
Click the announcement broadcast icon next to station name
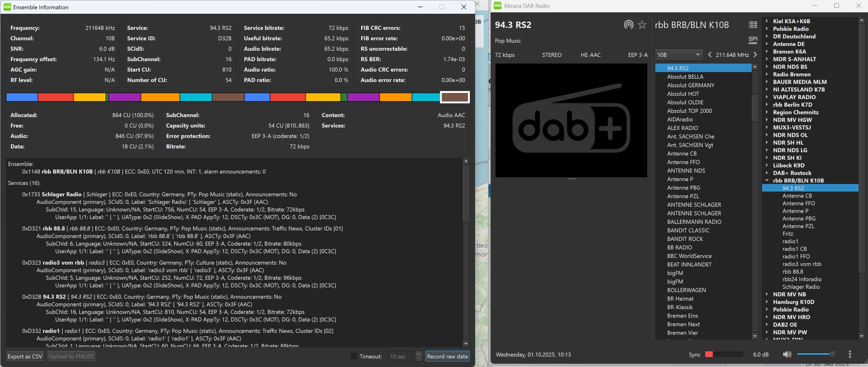pos(628,25)
